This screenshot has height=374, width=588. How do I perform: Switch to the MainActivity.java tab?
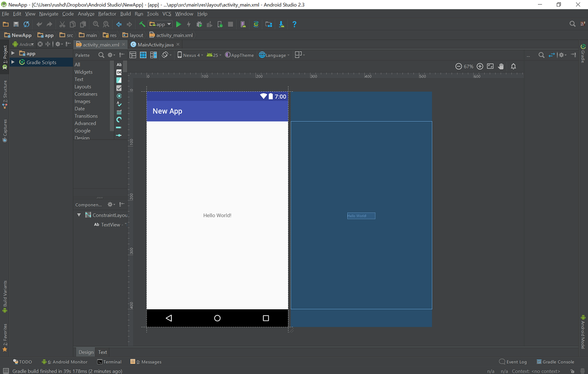tap(155, 45)
